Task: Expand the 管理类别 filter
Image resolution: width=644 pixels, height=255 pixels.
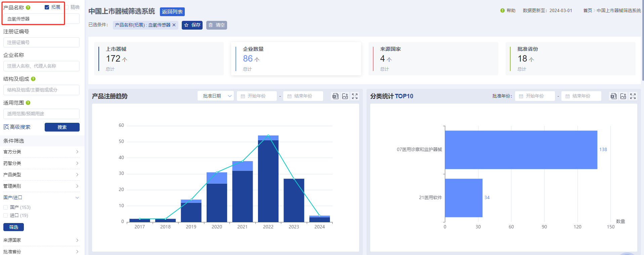Action: (41, 186)
